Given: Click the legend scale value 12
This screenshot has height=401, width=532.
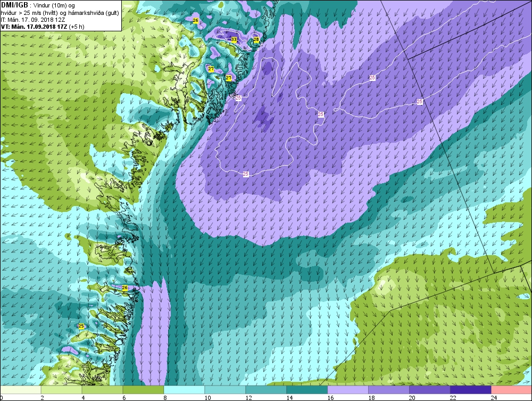Looking at the screenshot, I should (248, 398).
